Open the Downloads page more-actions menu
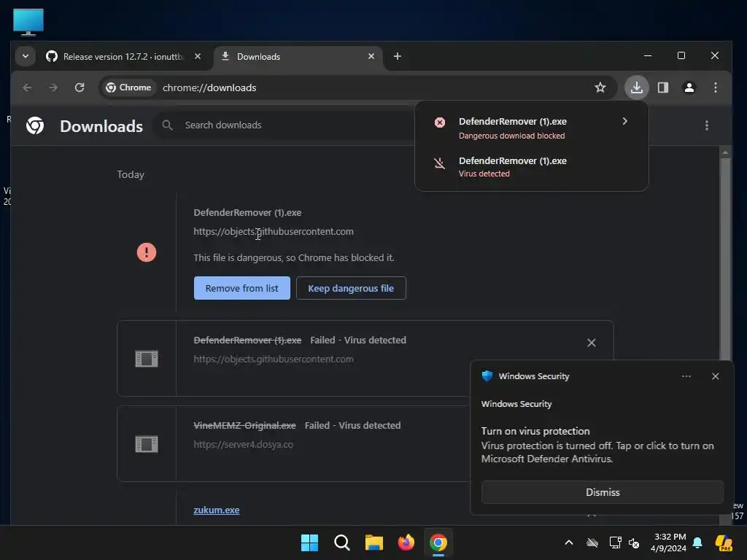This screenshot has height=560, width=747. [x=706, y=125]
